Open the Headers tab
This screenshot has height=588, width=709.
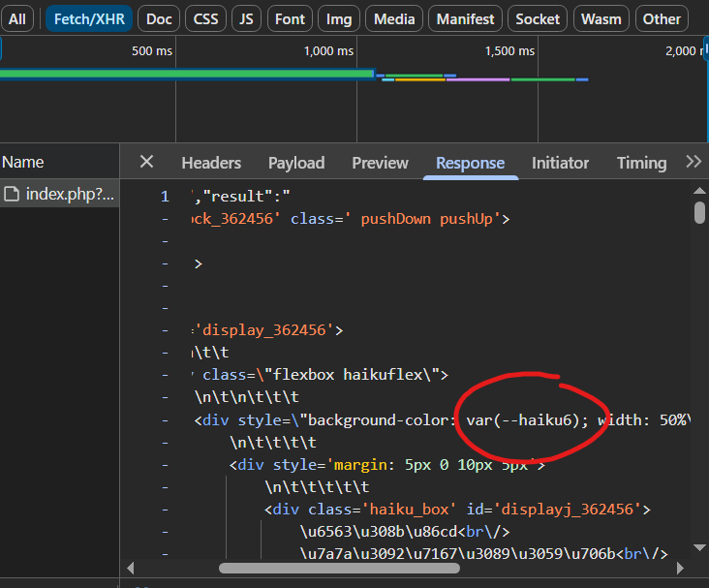[211, 163]
